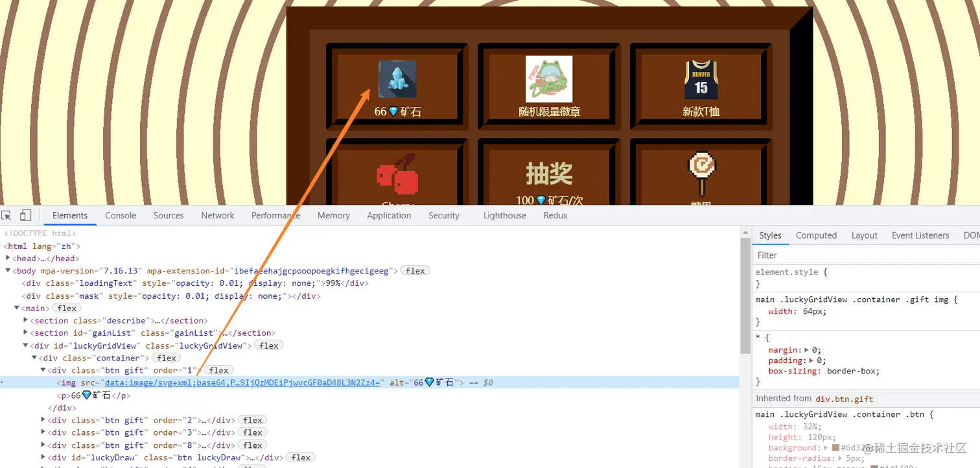The width and height of the screenshot is (980, 468).
Task: Click the lollipop gift icon
Action: click(701, 174)
